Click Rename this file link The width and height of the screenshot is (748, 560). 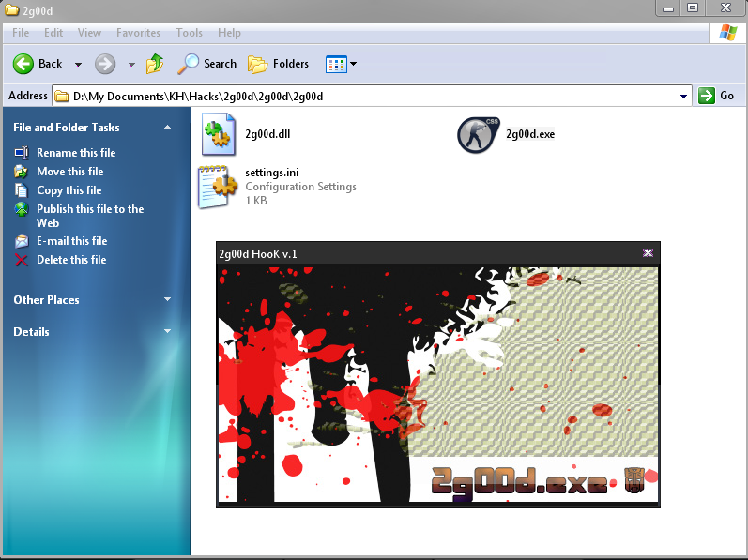[76, 153]
